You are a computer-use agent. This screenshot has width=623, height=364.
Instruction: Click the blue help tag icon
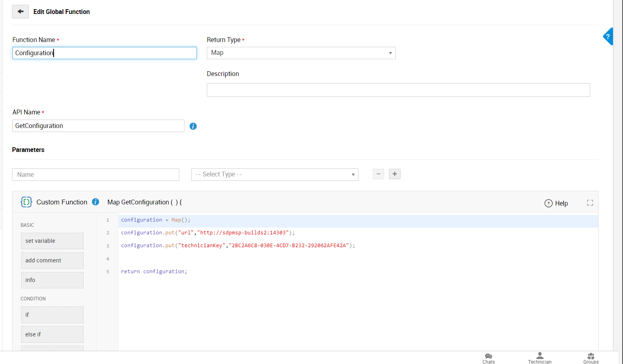point(608,37)
